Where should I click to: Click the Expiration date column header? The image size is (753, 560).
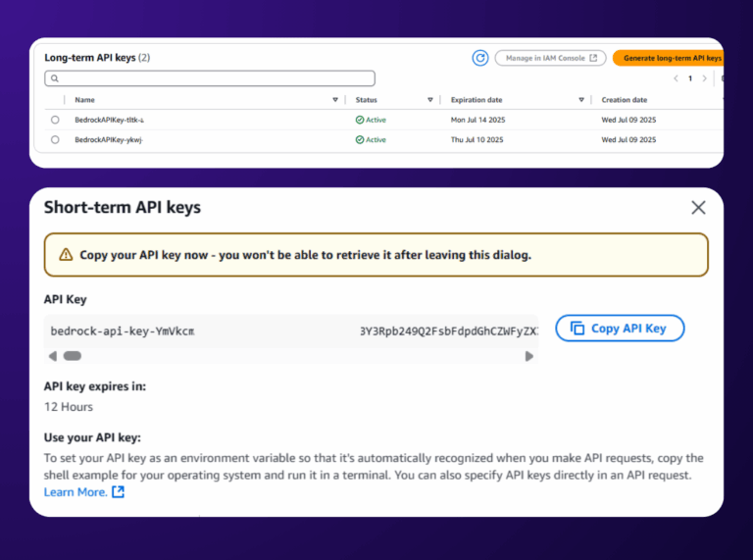coord(477,100)
